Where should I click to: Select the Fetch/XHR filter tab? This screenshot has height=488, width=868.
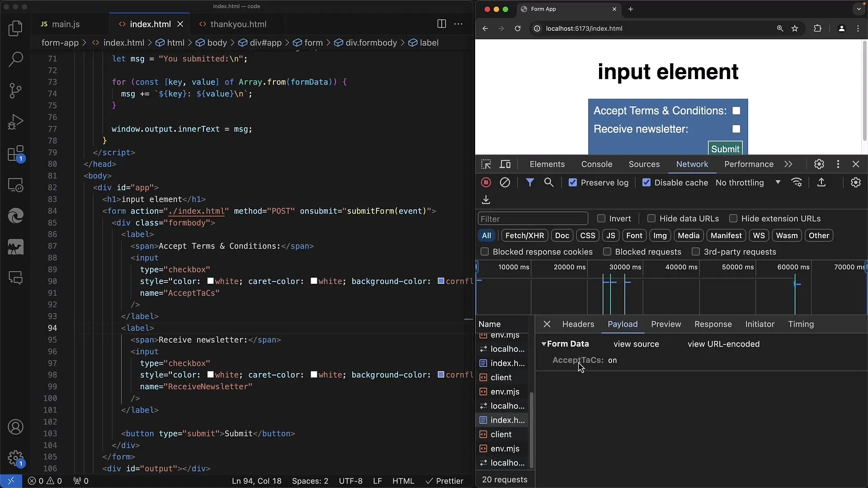click(x=524, y=235)
